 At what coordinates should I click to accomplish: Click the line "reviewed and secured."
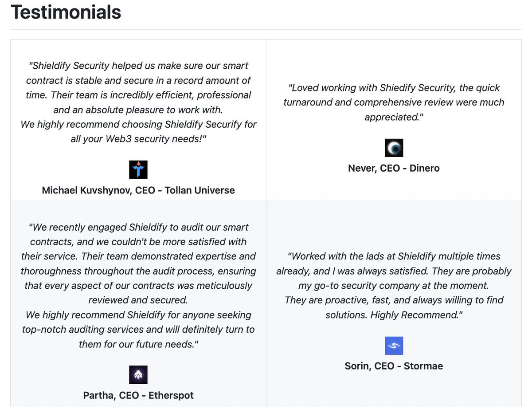tap(138, 300)
